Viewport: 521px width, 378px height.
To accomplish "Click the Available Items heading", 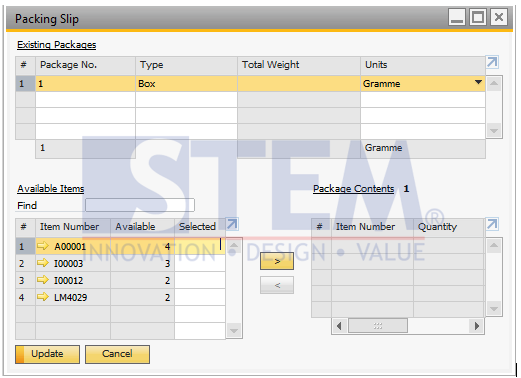I will pyautogui.click(x=51, y=189).
